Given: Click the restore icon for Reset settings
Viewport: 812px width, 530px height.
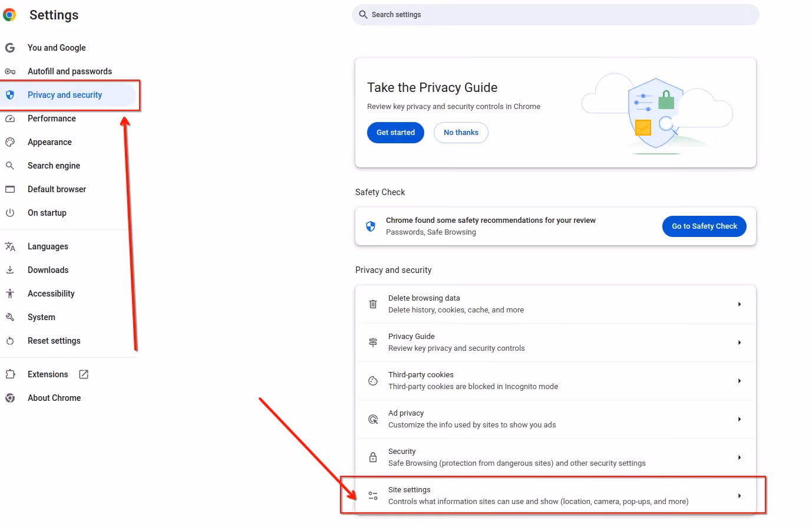Looking at the screenshot, I should point(10,341).
